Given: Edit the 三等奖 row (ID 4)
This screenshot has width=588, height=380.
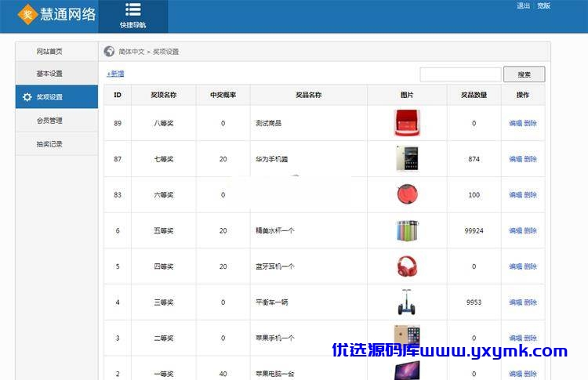Looking at the screenshot, I should (x=516, y=302).
